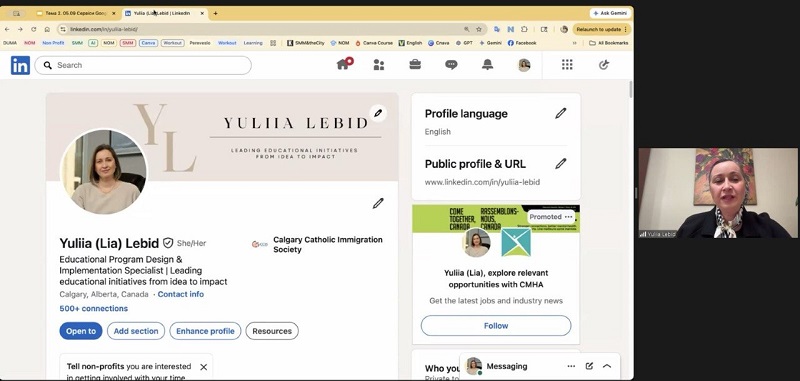Viewport: 800px width, 381px height.
Task: Open the Perevesle bookmark
Action: [200, 43]
